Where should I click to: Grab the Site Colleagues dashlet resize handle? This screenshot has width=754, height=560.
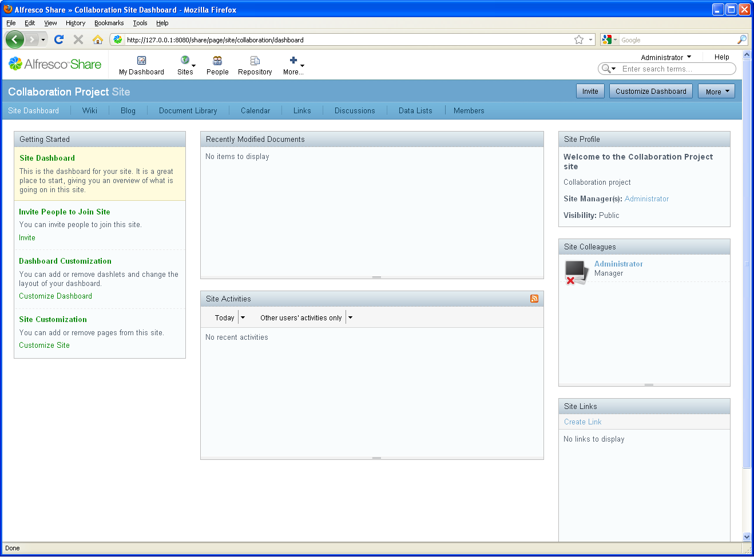point(649,384)
